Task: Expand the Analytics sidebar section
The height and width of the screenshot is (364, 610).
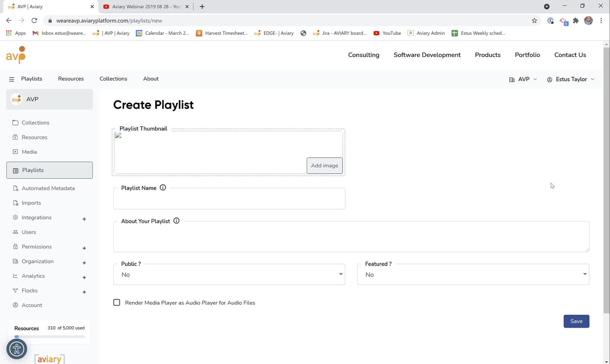Action: [x=84, y=277]
